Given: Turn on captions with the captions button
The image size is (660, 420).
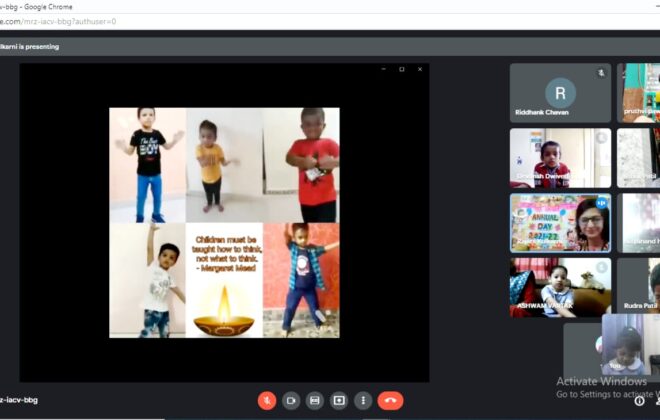Looking at the screenshot, I should pyautogui.click(x=314, y=400).
